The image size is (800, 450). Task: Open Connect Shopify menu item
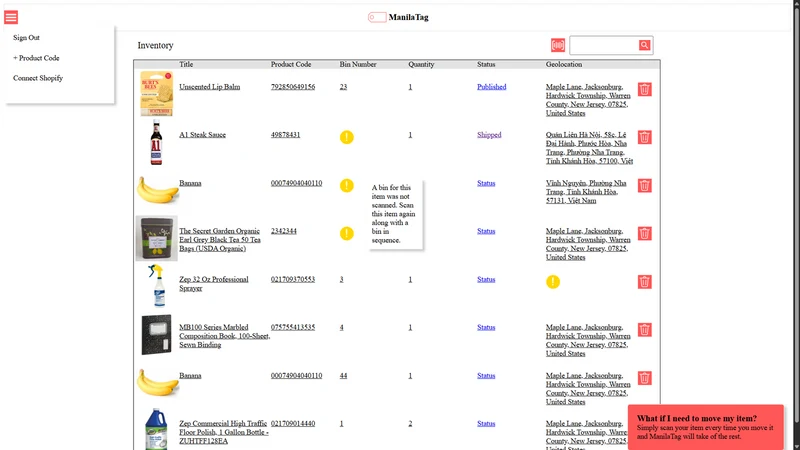38,78
